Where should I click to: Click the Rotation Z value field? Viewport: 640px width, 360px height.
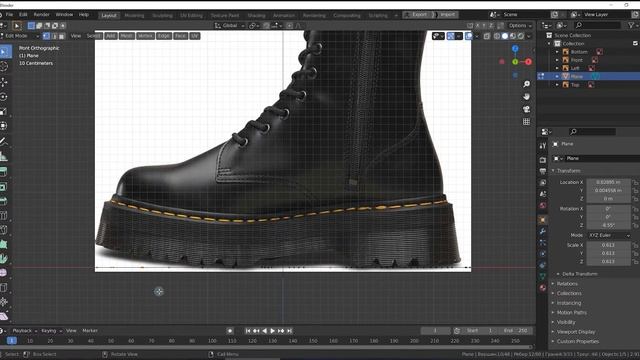[x=608, y=225]
